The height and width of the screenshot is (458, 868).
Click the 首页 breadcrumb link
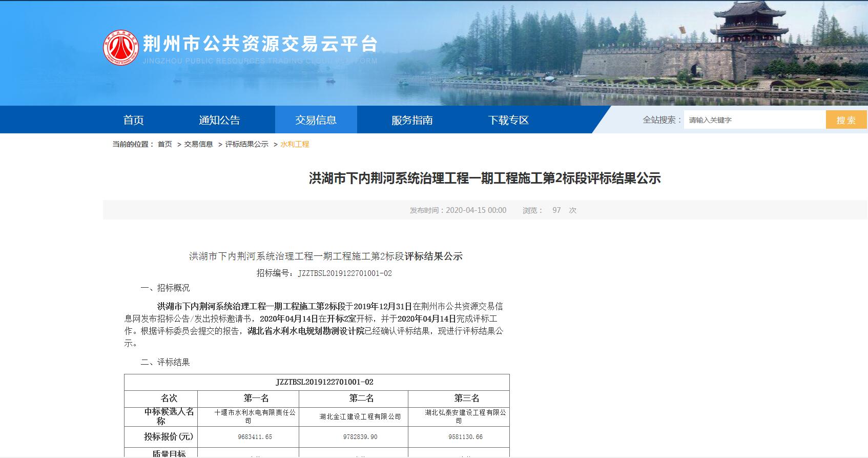pos(164,144)
